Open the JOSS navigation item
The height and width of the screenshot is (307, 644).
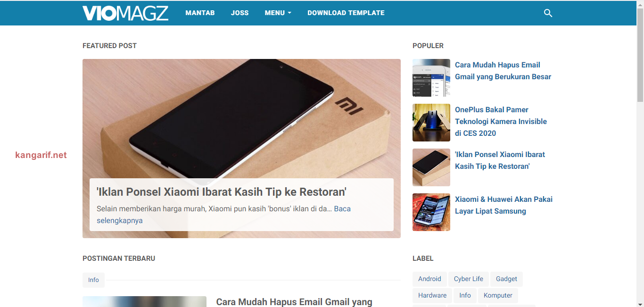(239, 13)
